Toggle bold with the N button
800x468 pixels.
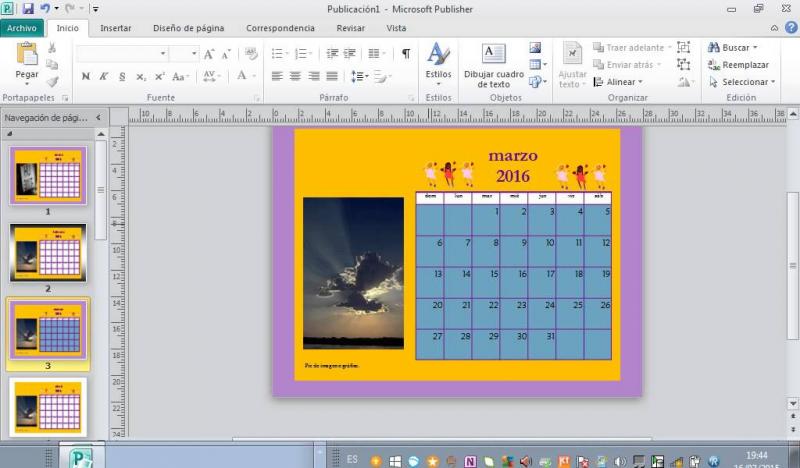coord(86,77)
